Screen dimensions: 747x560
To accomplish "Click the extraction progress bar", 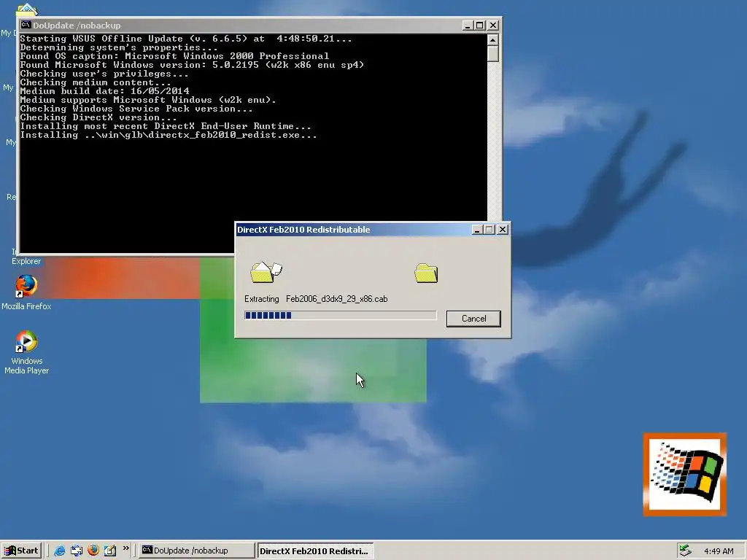I will (x=340, y=315).
